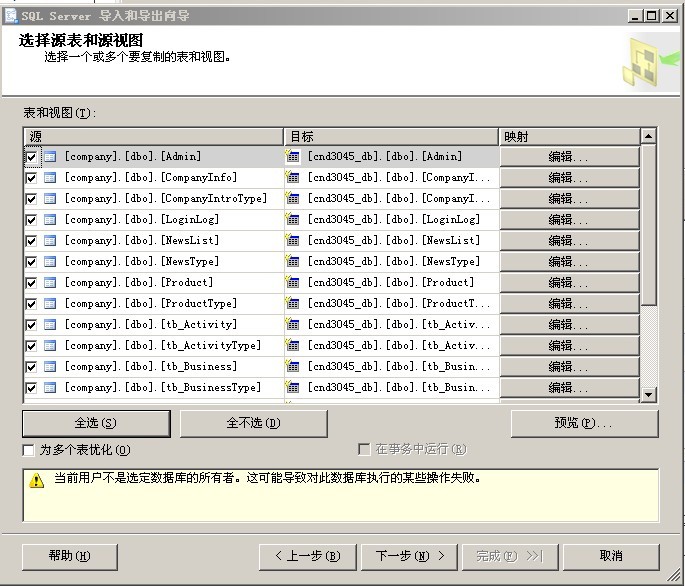Click source table icon for [NewsType] row
This screenshot has width=685, height=586.
pos(50,261)
